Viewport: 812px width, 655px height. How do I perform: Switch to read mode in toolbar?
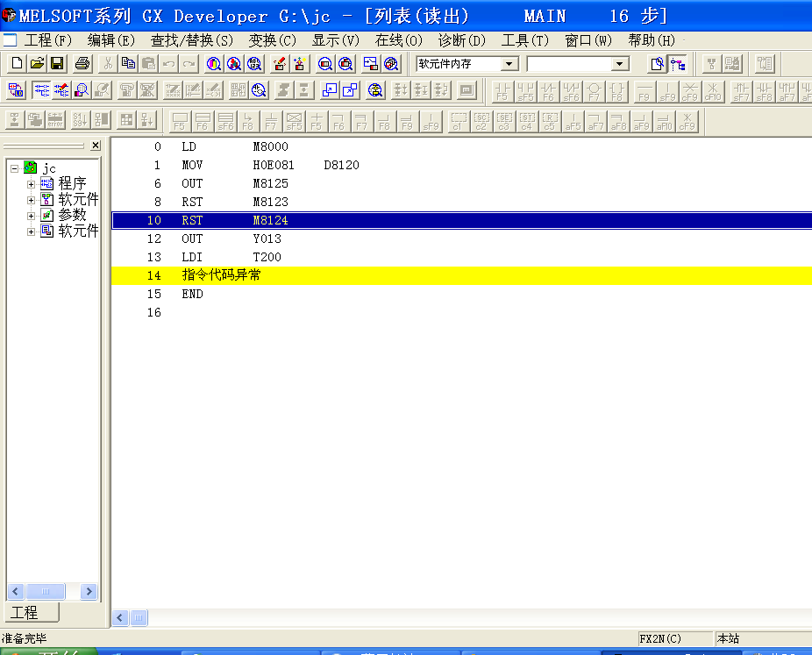tap(40, 89)
